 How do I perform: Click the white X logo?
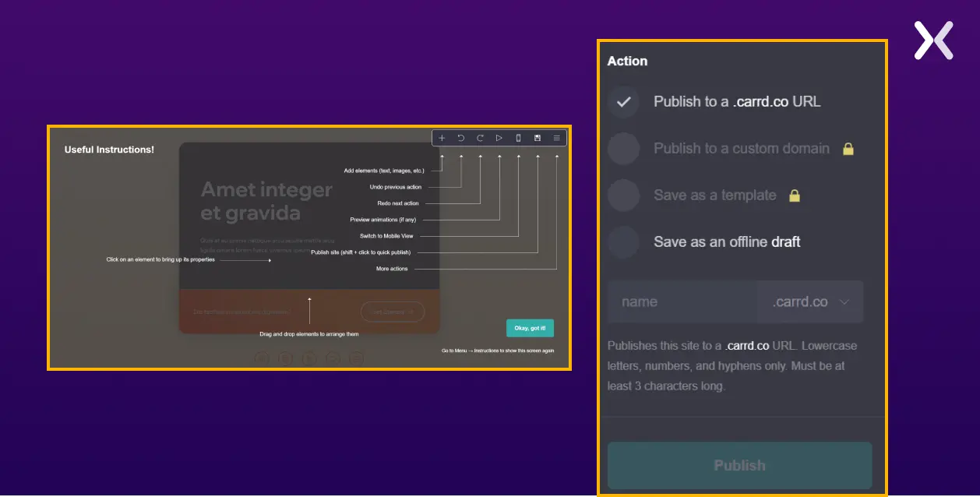(x=933, y=41)
